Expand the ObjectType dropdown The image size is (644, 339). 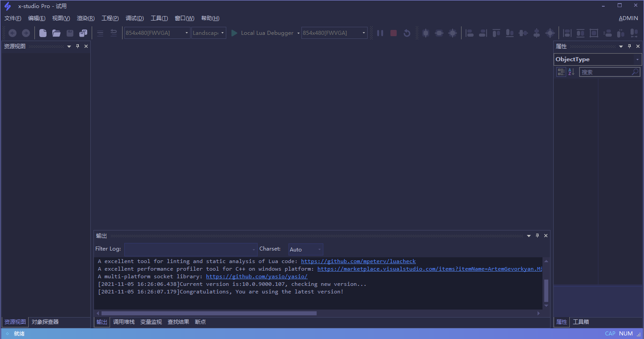pyautogui.click(x=637, y=59)
